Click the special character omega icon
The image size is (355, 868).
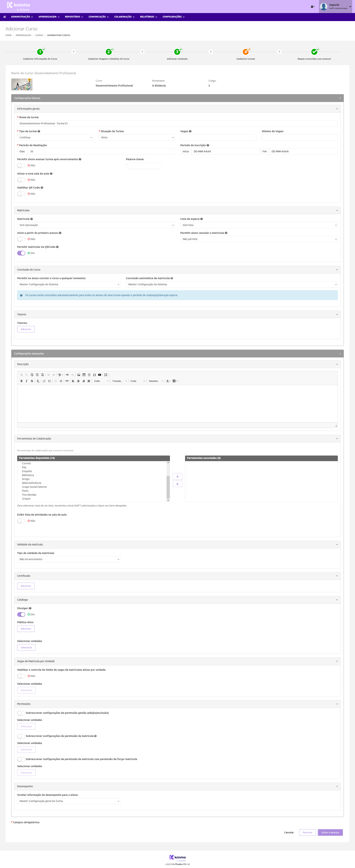tap(94, 375)
